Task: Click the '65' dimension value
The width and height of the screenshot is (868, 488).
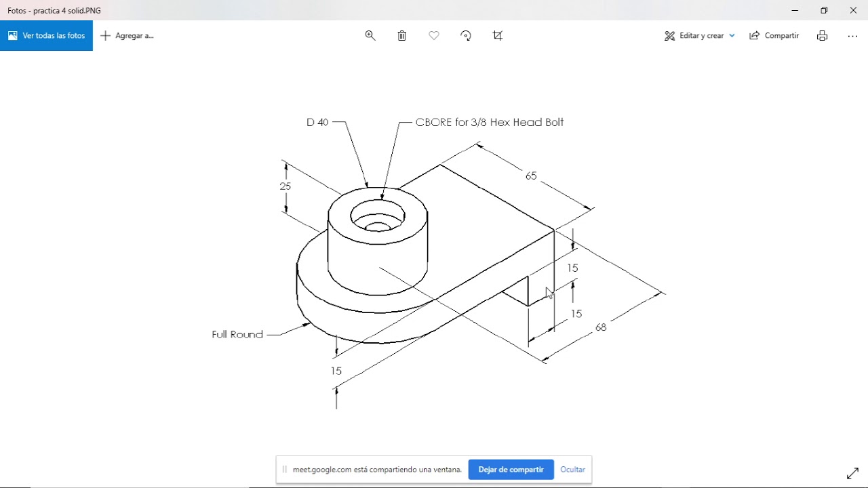Action: [531, 176]
